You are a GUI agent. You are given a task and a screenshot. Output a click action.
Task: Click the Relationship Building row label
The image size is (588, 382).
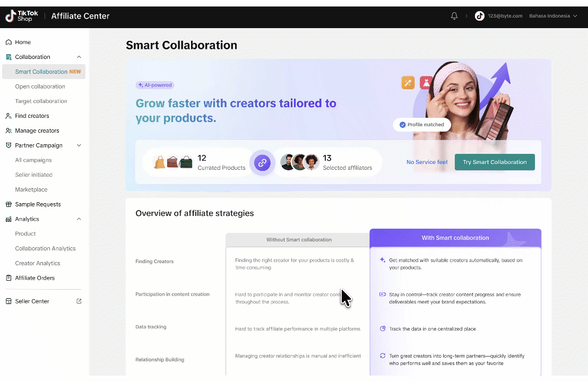click(x=160, y=360)
